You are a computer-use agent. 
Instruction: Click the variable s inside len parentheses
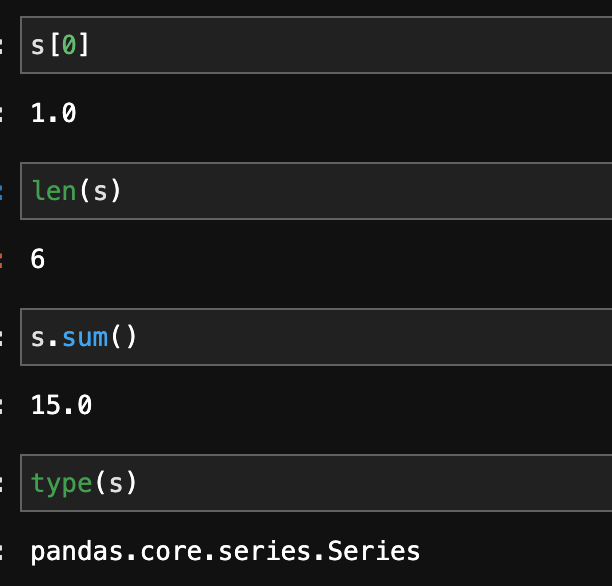[100, 190]
